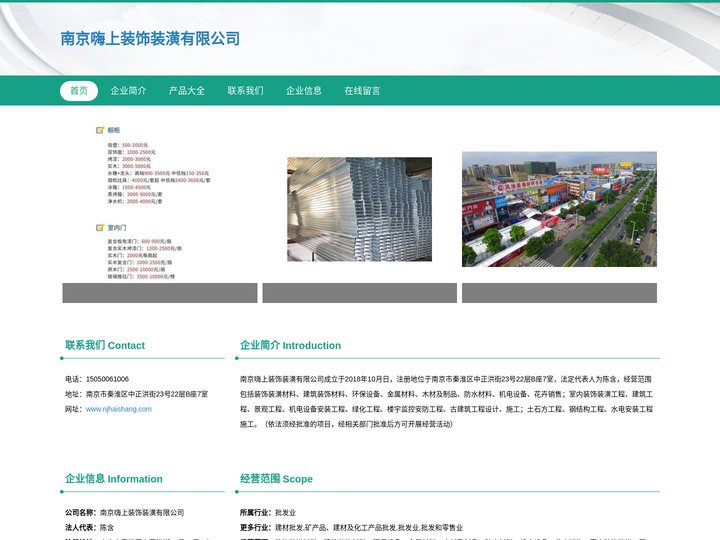
Task: Click the 更多行业 line of text
Action: point(351,528)
